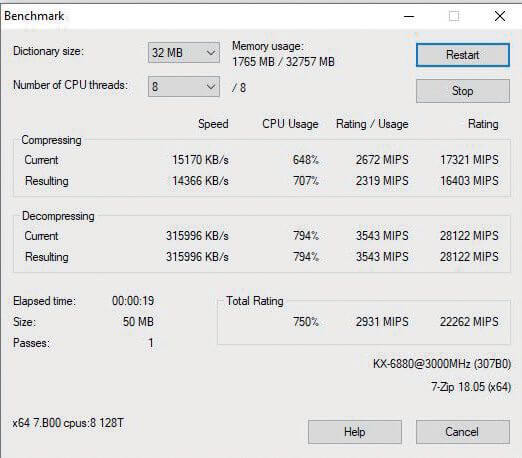Click the Benchmark title bar text

[x=34, y=16]
